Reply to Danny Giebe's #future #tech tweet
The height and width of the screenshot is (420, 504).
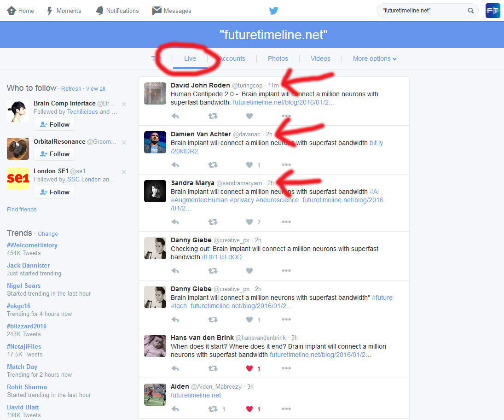click(175, 320)
